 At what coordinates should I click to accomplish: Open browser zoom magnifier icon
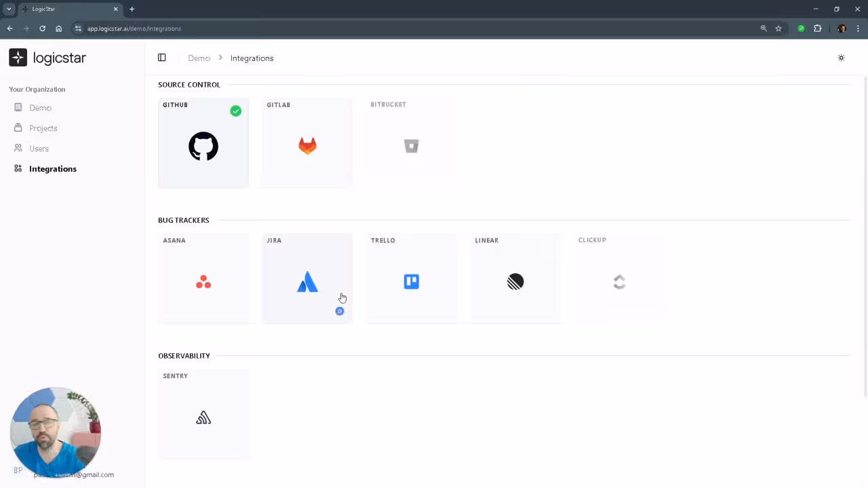764,28
